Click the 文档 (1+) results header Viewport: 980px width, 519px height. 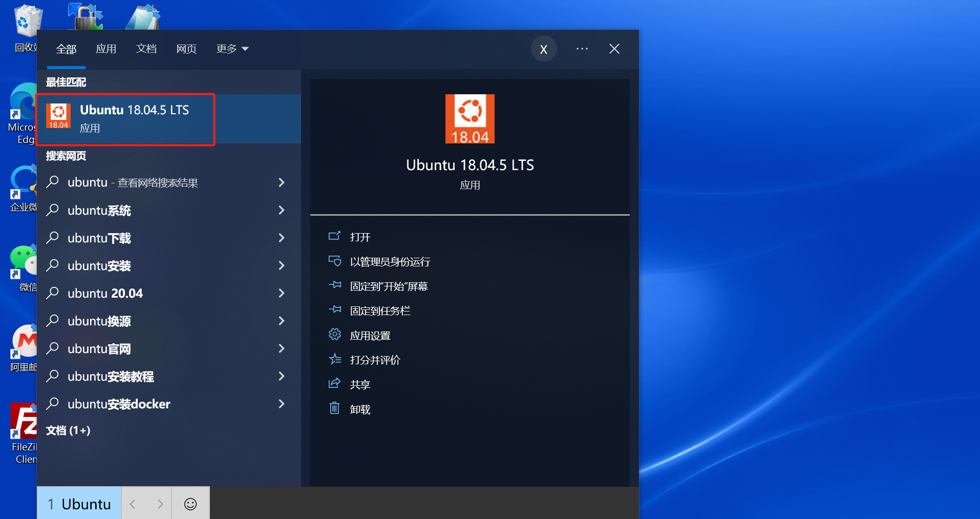(68, 430)
